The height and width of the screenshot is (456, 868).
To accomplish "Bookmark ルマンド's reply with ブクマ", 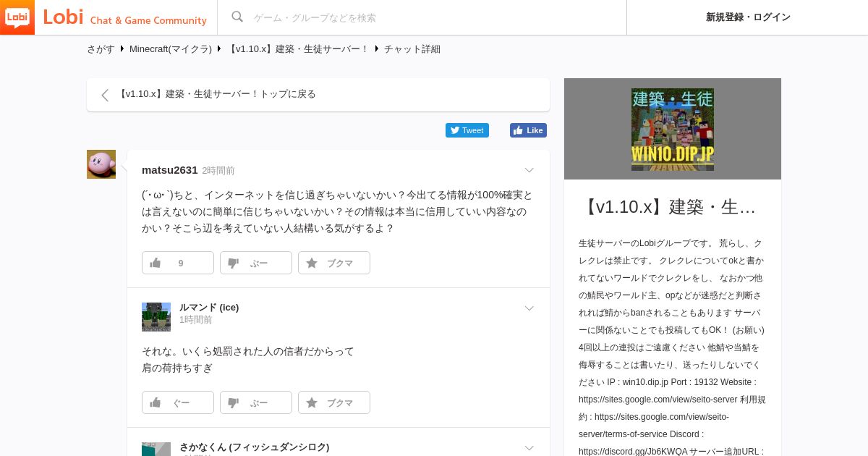I will click(x=334, y=402).
